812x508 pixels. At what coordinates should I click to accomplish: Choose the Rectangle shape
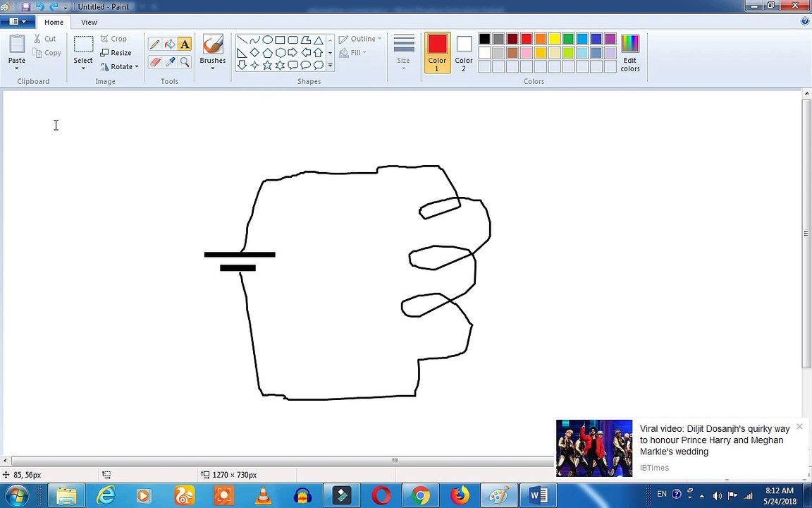click(280, 40)
